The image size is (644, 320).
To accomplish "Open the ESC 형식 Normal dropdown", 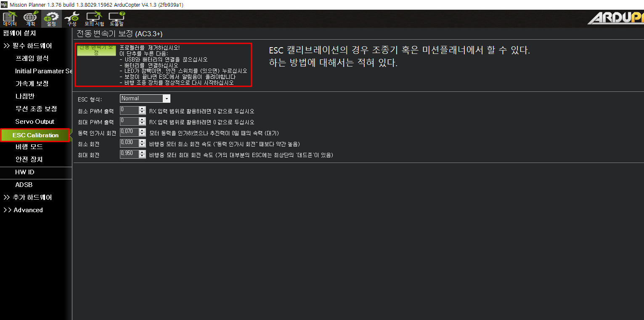I will [145, 99].
